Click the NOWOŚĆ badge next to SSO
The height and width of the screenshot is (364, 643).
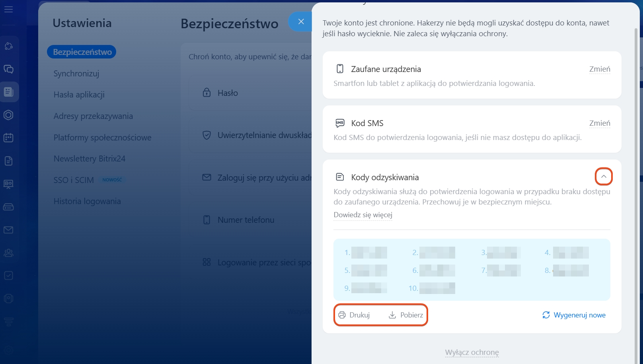[112, 180]
